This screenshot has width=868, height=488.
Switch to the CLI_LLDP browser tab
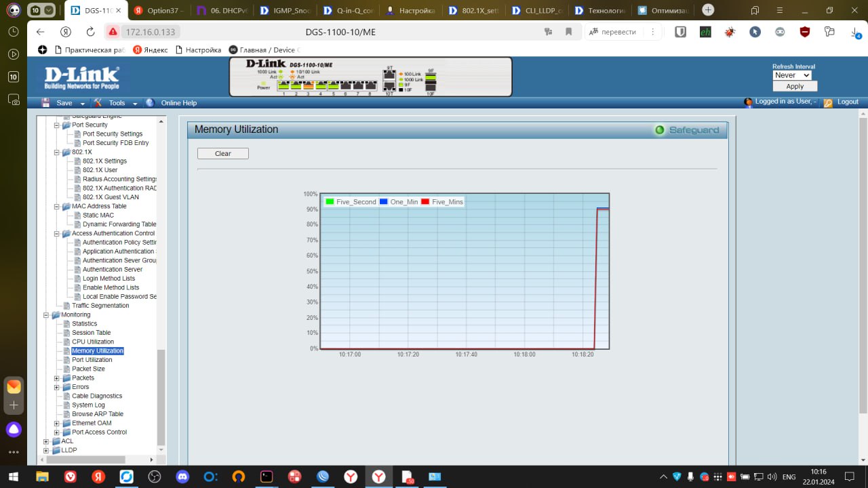click(537, 10)
